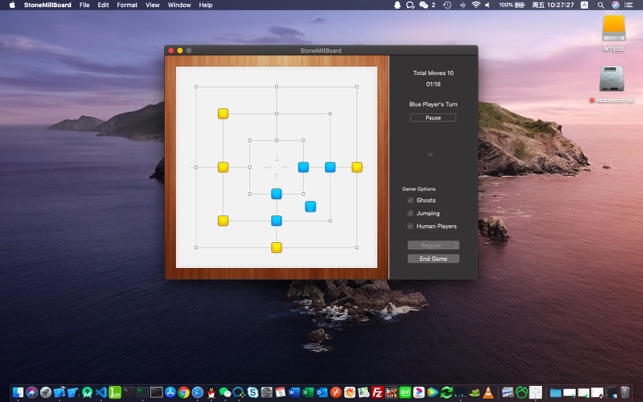Toggle the Human Players checkbox

(x=410, y=226)
